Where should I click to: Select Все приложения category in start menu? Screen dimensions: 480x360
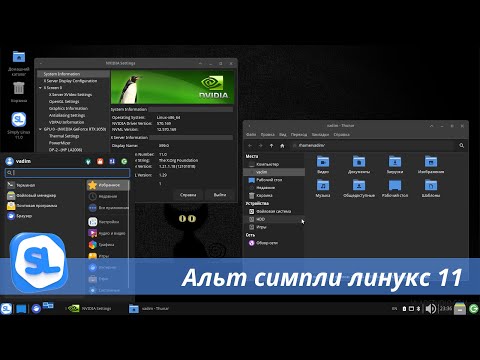pos(108,208)
